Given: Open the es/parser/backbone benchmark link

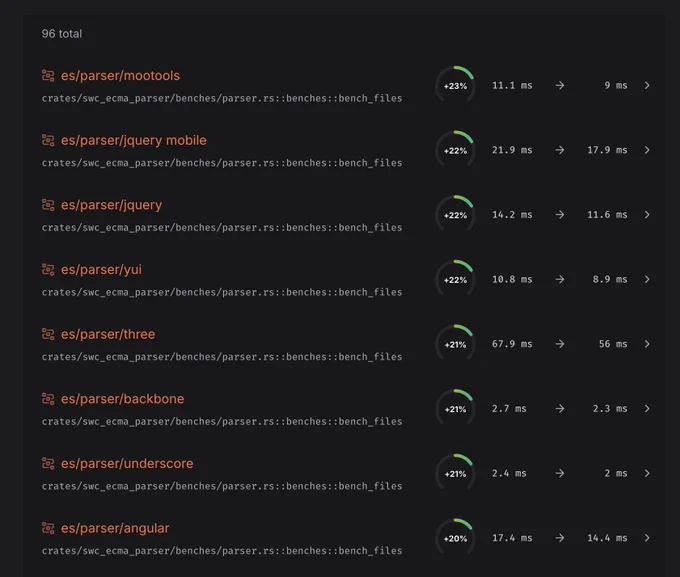Looking at the screenshot, I should click(x=122, y=399).
